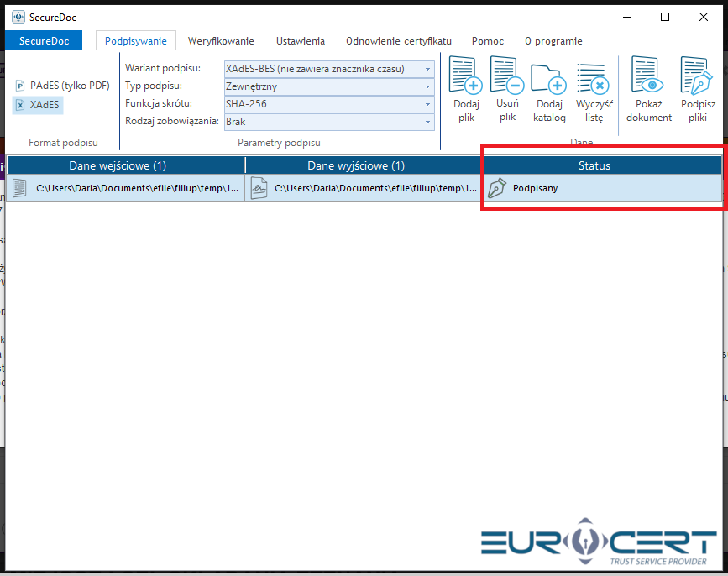Open the Odnowienie certyfikatu tab
This screenshot has width=728, height=576.
(399, 41)
